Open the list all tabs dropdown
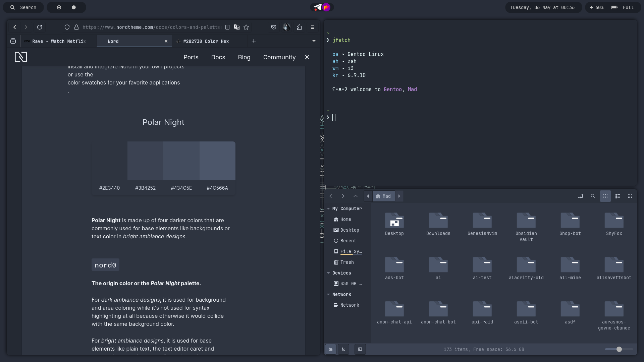Image resolution: width=644 pixels, height=362 pixels. click(314, 41)
